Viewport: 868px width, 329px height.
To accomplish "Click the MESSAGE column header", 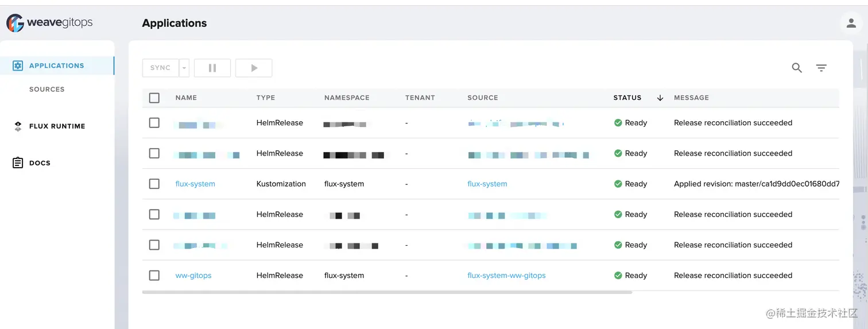I will click(x=691, y=98).
